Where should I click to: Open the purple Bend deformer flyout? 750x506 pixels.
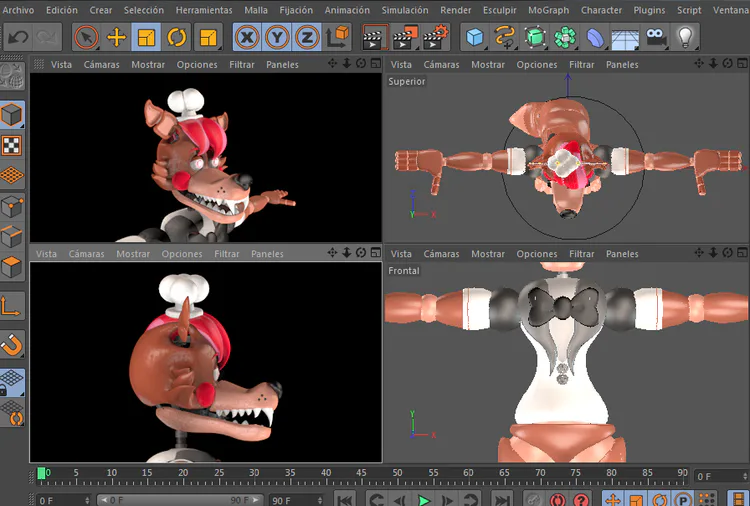(595, 37)
